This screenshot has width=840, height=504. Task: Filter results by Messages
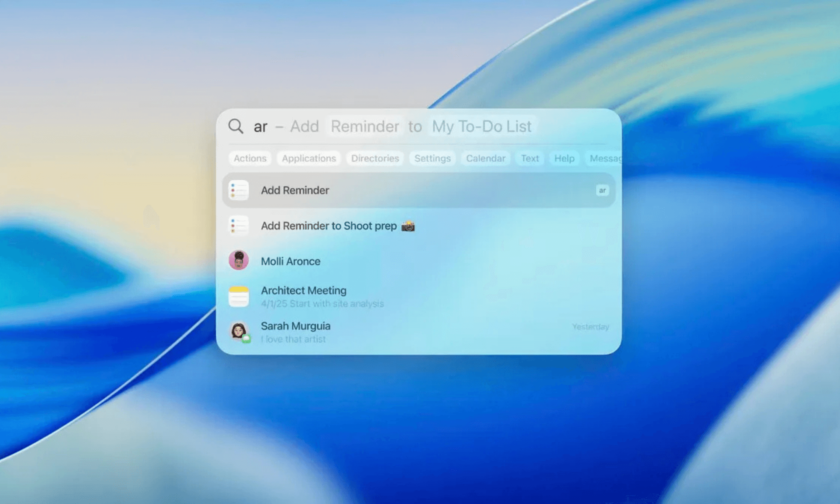pos(604,158)
